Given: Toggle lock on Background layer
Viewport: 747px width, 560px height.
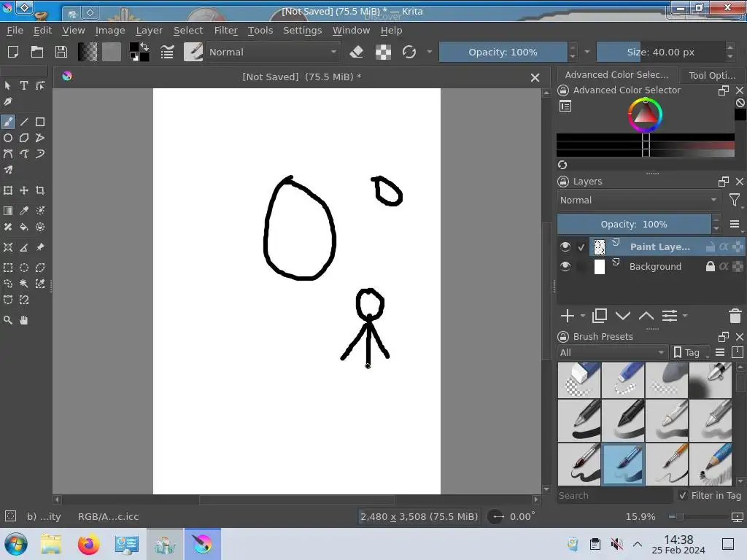Looking at the screenshot, I should (x=711, y=266).
